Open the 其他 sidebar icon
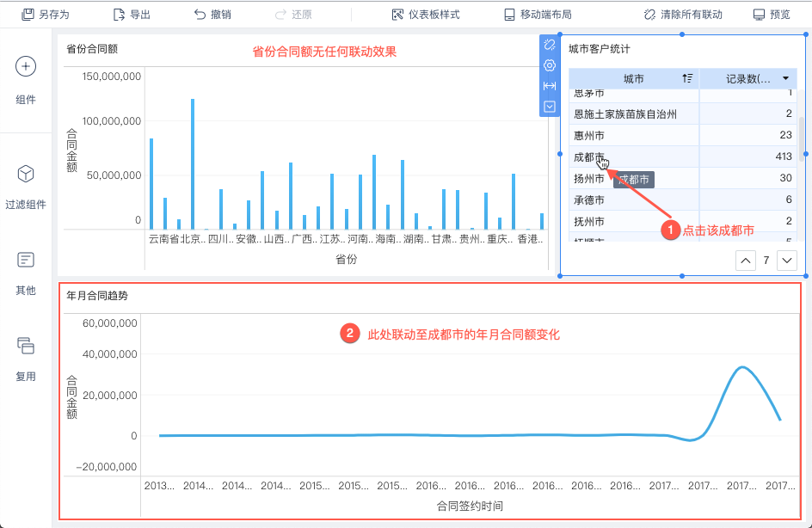This screenshot has height=528, width=812. [26, 260]
